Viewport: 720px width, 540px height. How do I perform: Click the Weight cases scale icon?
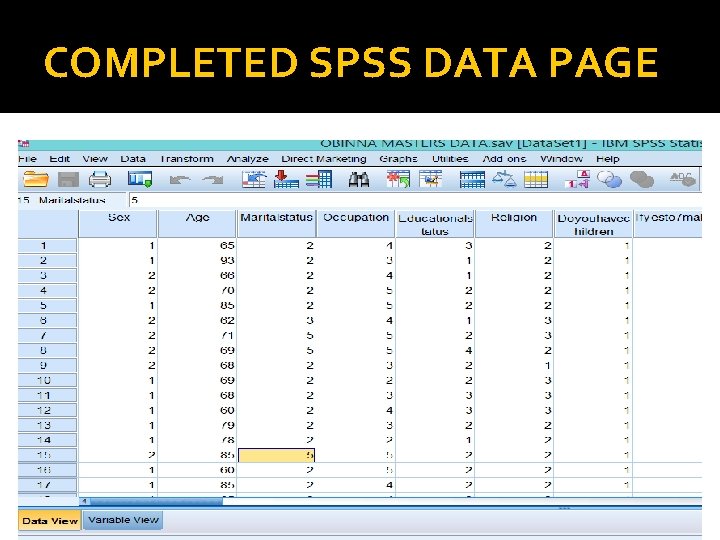click(504, 179)
